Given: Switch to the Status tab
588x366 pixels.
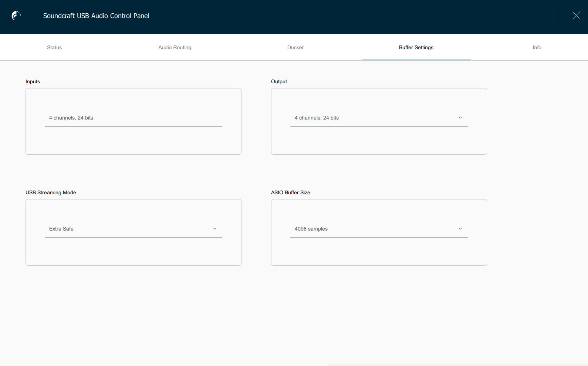Looking at the screenshot, I should tap(54, 47).
